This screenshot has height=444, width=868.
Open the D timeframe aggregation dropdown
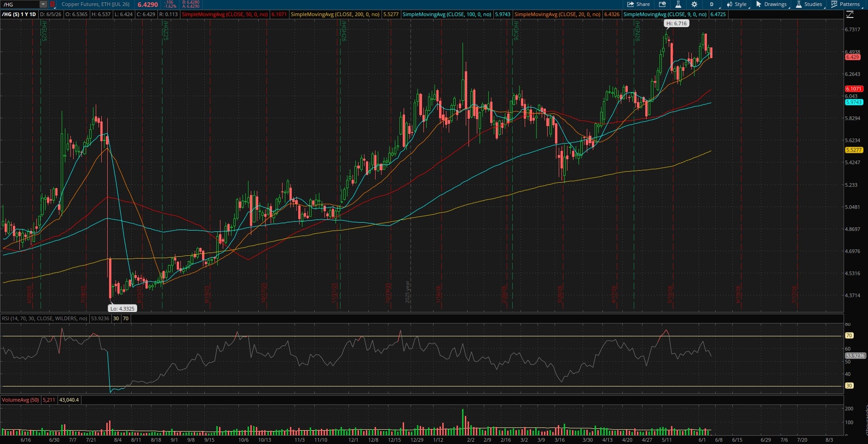[712, 4]
